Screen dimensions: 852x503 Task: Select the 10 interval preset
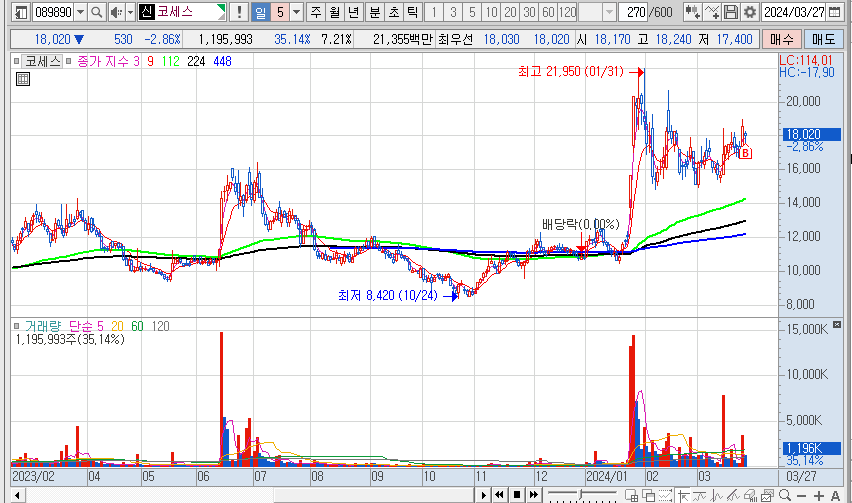click(x=491, y=11)
